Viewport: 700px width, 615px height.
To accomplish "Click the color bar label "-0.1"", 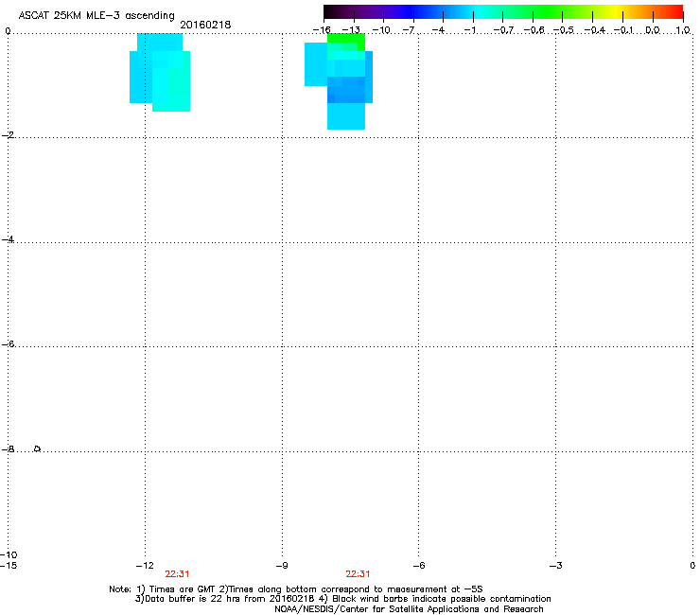I will [623, 30].
